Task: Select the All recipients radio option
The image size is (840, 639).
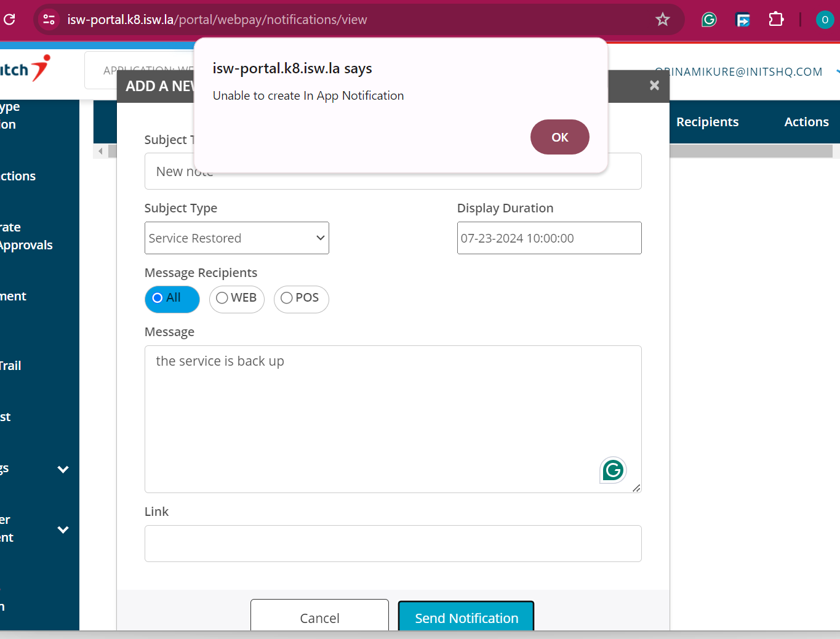Action: pyautogui.click(x=158, y=298)
